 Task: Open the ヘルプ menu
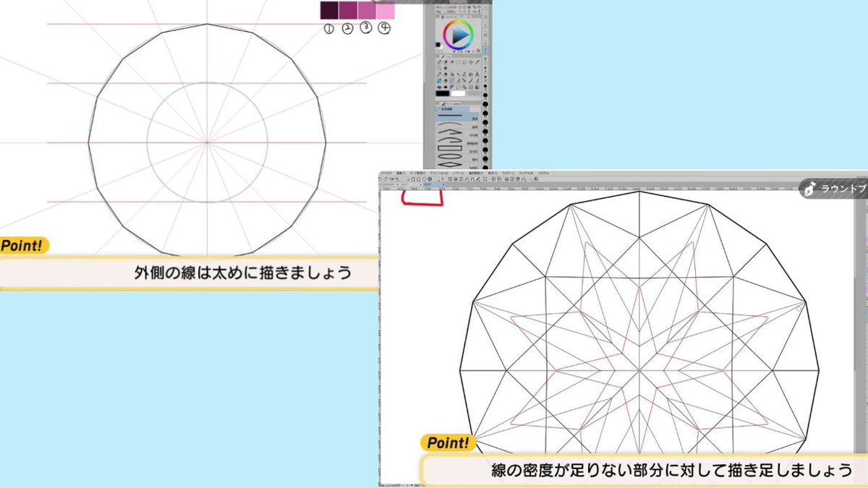pyautogui.click(x=543, y=174)
